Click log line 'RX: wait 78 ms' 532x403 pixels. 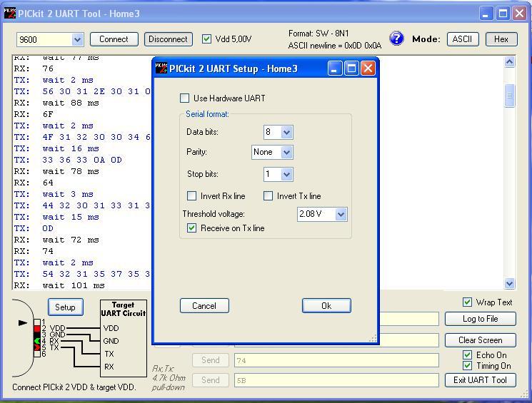pos(56,171)
